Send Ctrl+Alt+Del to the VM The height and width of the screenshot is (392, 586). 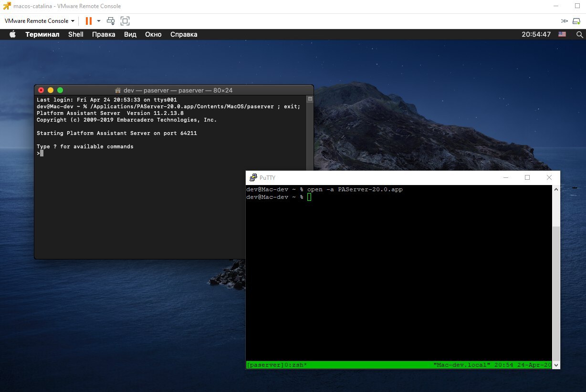pyautogui.click(x=111, y=21)
